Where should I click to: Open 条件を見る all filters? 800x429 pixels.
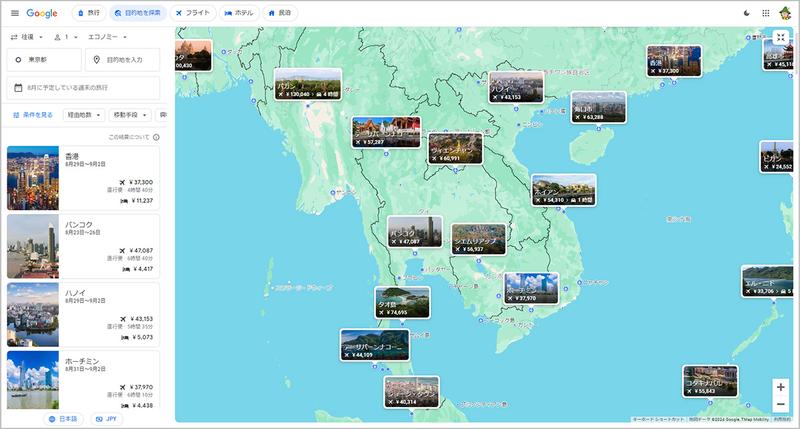33,115
